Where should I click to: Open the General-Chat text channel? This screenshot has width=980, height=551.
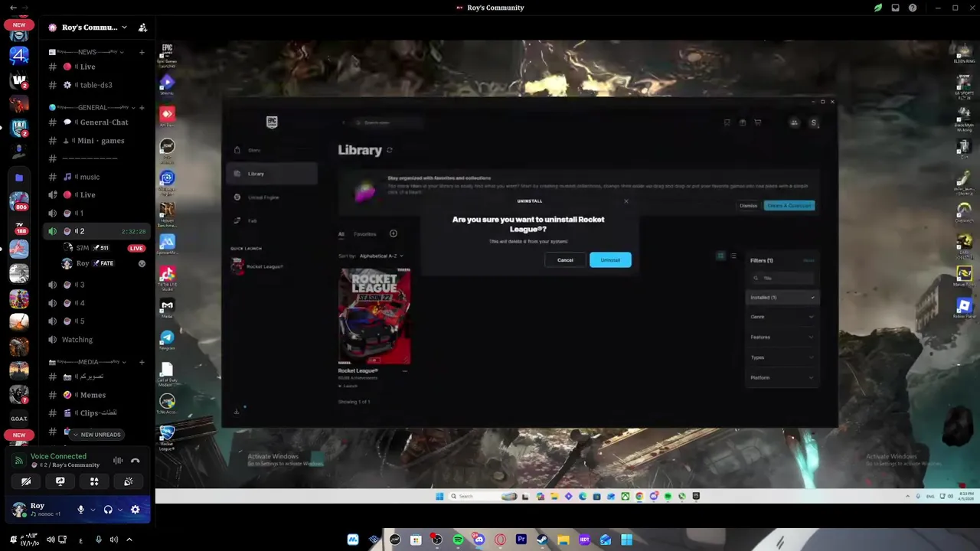pos(96,122)
